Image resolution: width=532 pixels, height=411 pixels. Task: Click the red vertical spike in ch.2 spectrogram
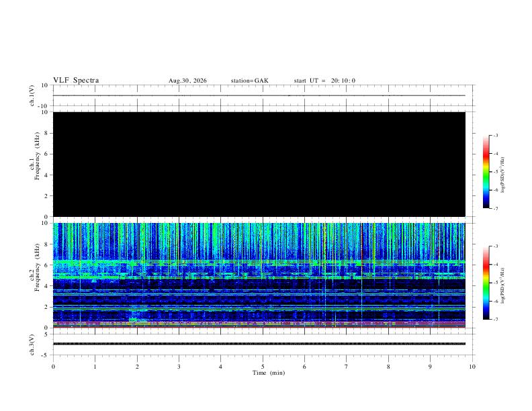pyautogui.click(x=361, y=275)
